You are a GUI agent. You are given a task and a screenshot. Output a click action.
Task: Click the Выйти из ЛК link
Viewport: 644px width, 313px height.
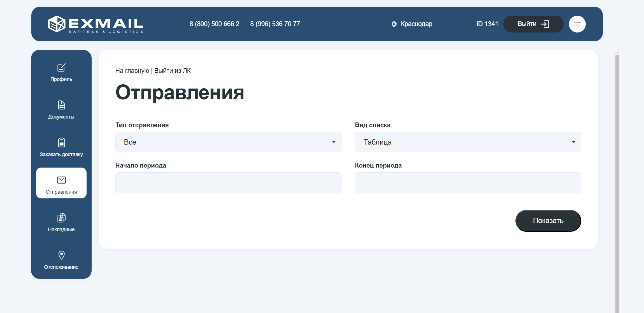[172, 71]
